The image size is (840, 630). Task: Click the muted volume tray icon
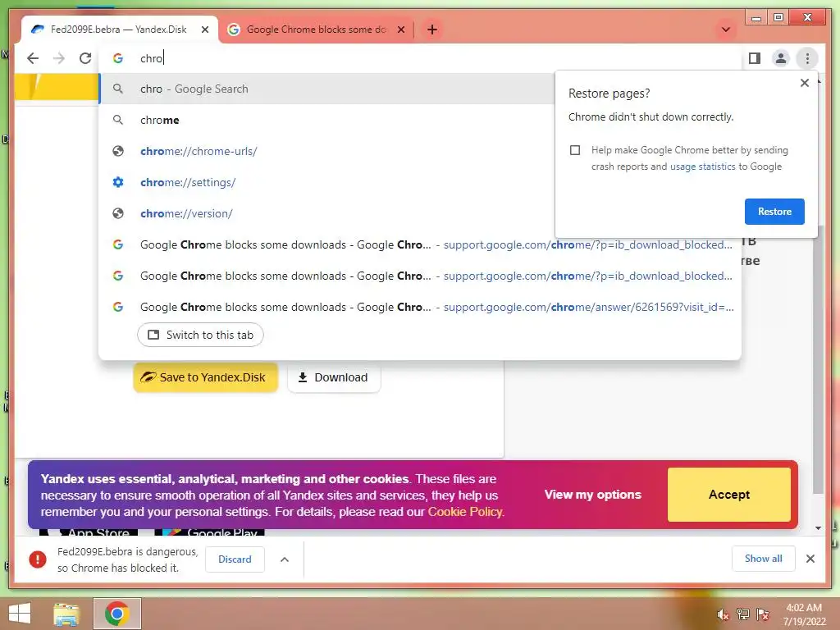click(723, 615)
